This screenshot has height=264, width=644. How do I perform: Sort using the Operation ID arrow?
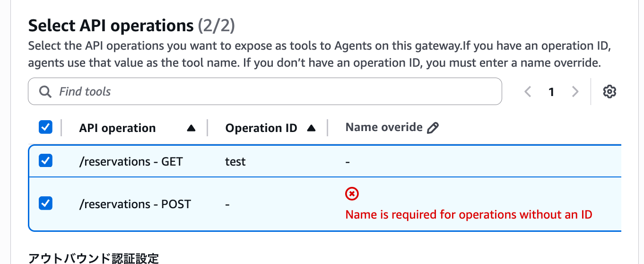coord(311,128)
